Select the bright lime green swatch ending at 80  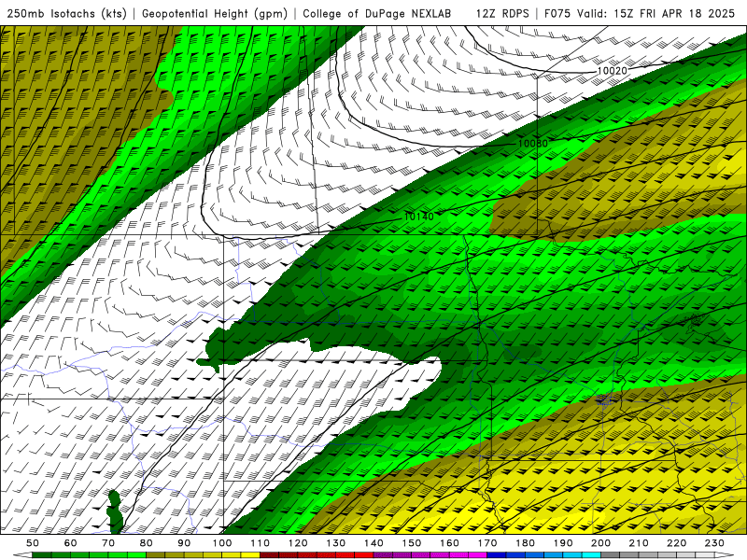coord(136,555)
